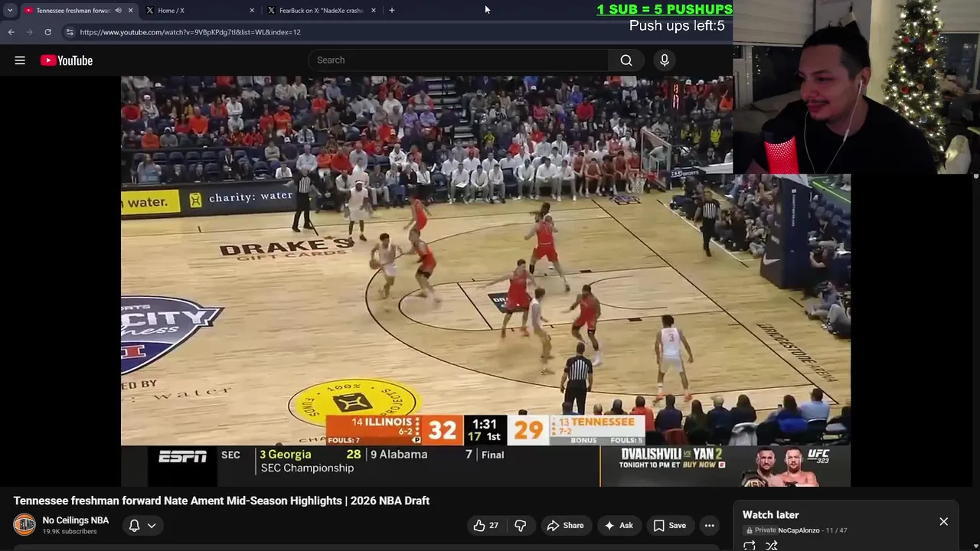This screenshot has width=980, height=551.
Task: Click the video title text
Action: pyautogui.click(x=221, y=500)
